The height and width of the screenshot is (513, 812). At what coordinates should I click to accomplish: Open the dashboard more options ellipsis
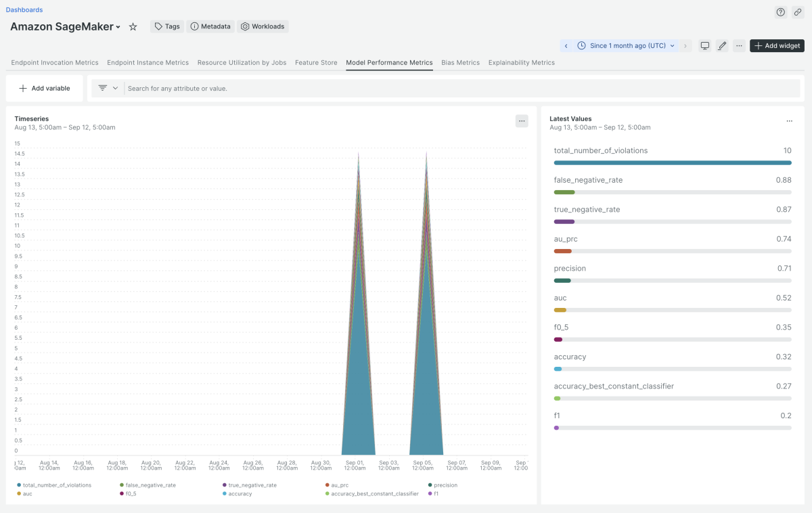[740, 46]
